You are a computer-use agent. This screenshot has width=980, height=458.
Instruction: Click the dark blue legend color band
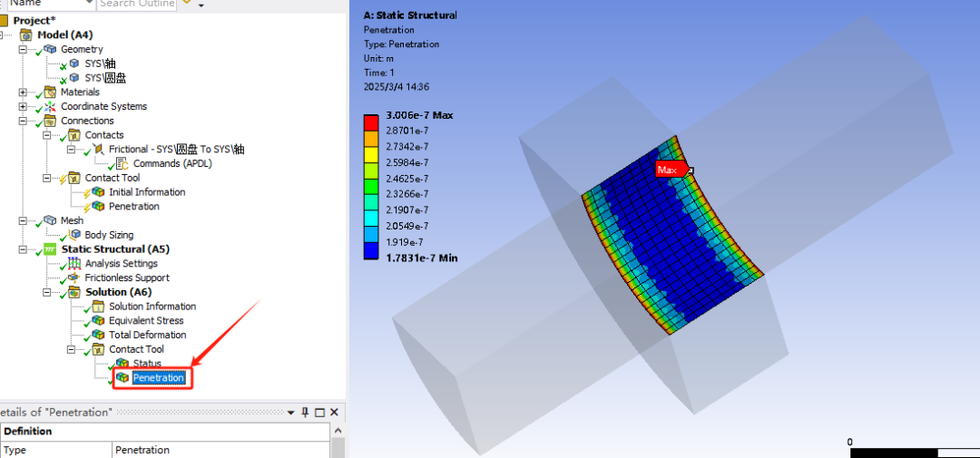(x=371, y=252)
